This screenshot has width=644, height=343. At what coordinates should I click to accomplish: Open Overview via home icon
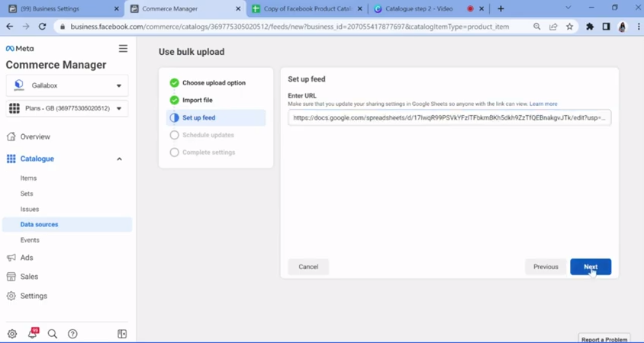(11, 136)
